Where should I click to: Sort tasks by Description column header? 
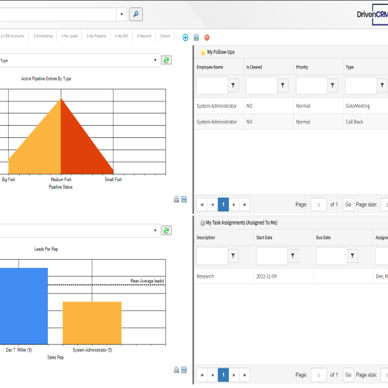(206, 237)
